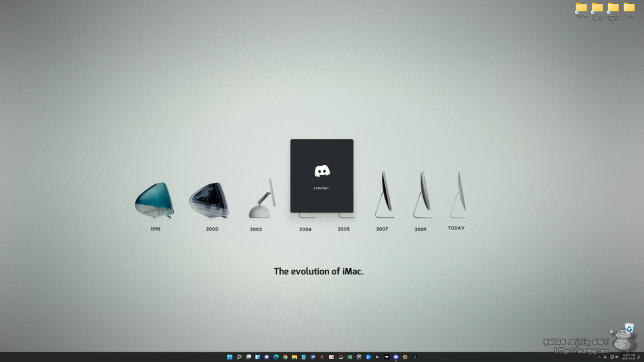Open the Widgets panel icon
The image size is (644, 362).
(x=258, y=357)
